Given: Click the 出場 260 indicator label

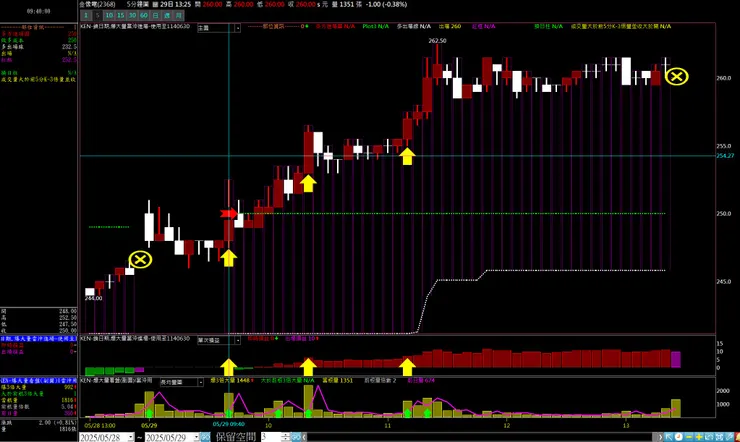Looking at the screenshot, I should pyautogui.click(x=450, y=26).
